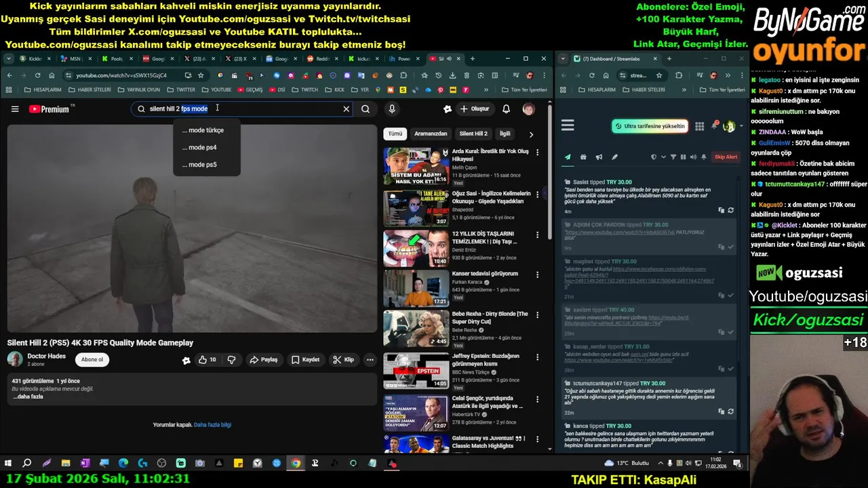Open options for the Arda Kural video

537,152
